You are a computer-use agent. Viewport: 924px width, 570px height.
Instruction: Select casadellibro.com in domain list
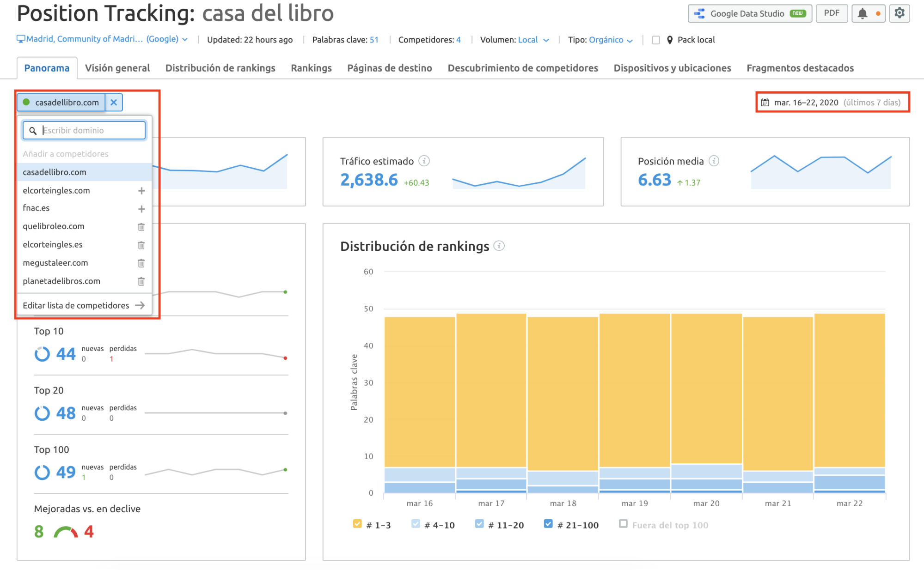pos(84,172)
